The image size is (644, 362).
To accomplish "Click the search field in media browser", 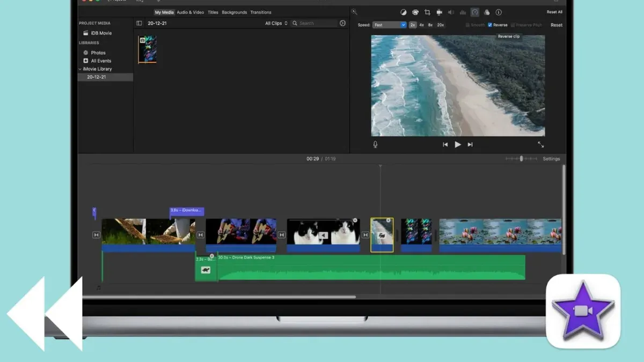I will [314, 23].
